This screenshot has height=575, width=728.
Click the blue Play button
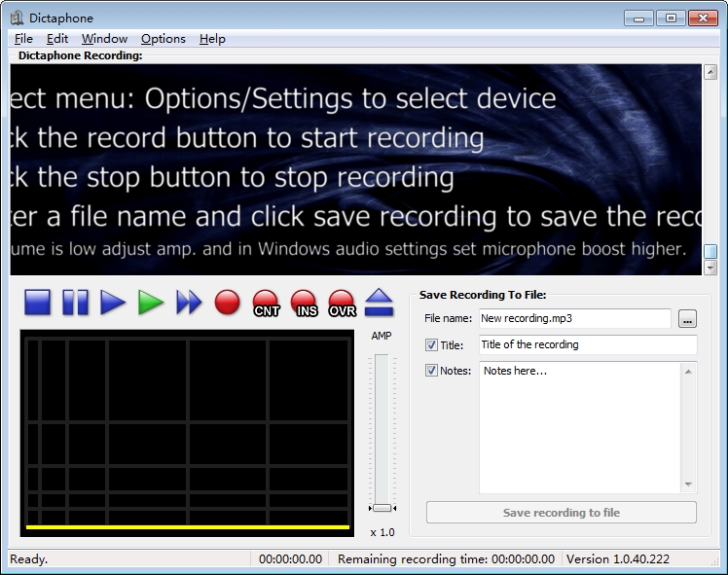[x=113, y=303]
